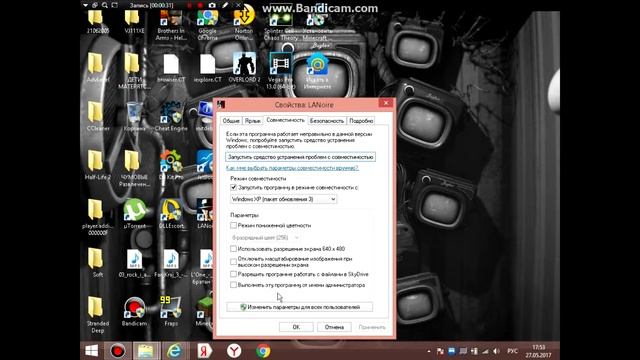Select the Совместимость tab

coord(285,120)
